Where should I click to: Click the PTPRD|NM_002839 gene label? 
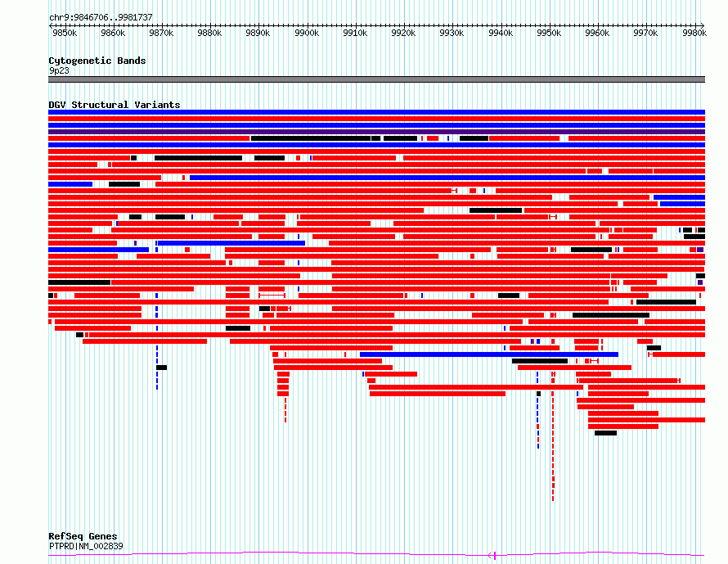tap(86, 546)
